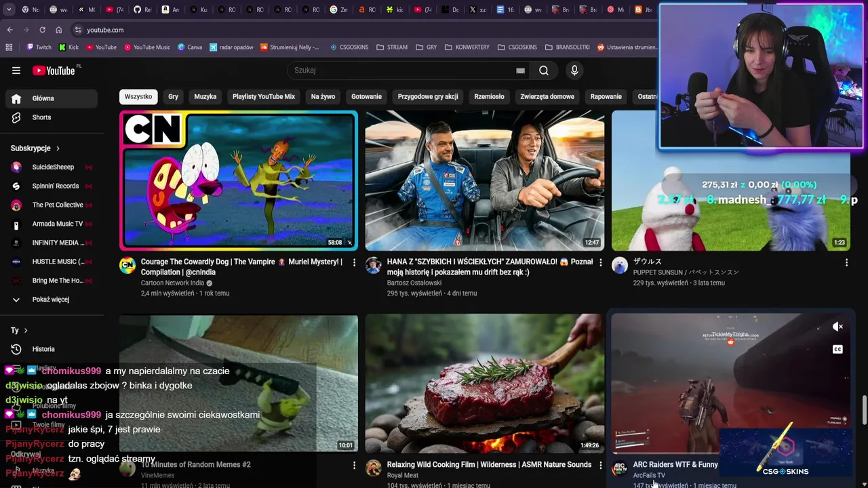
Task: Click the browser home icon
Action: (58, 30)
